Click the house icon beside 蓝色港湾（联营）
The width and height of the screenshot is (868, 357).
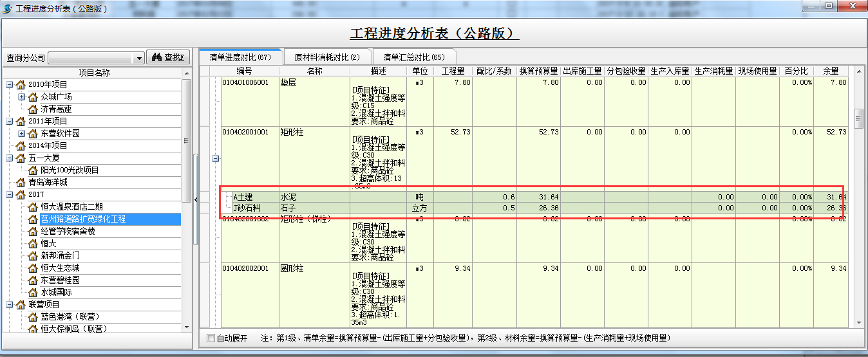[x=33, y=317]
